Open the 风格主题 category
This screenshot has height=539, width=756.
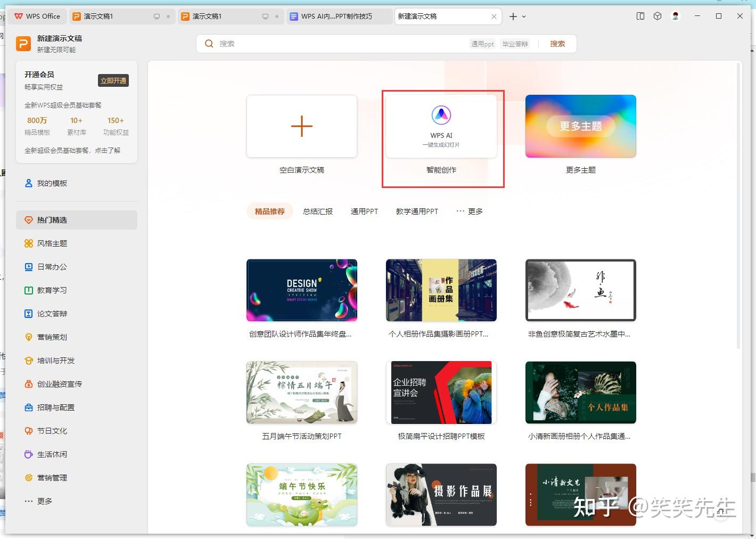pos(52,243)
